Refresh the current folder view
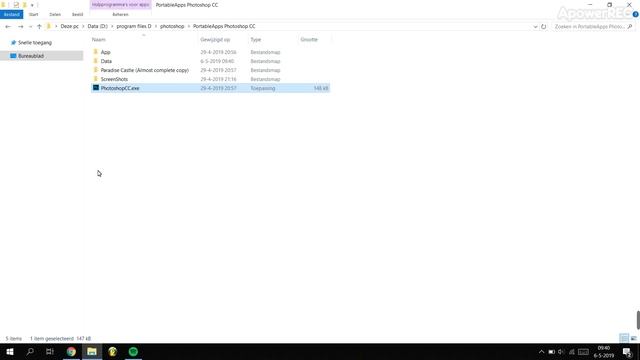 (544, 27)
